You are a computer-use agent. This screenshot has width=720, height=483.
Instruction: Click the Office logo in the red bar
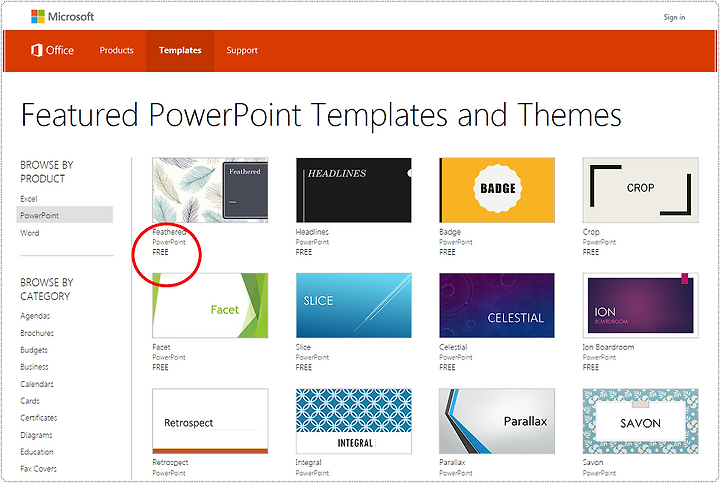tap(52, 50)
